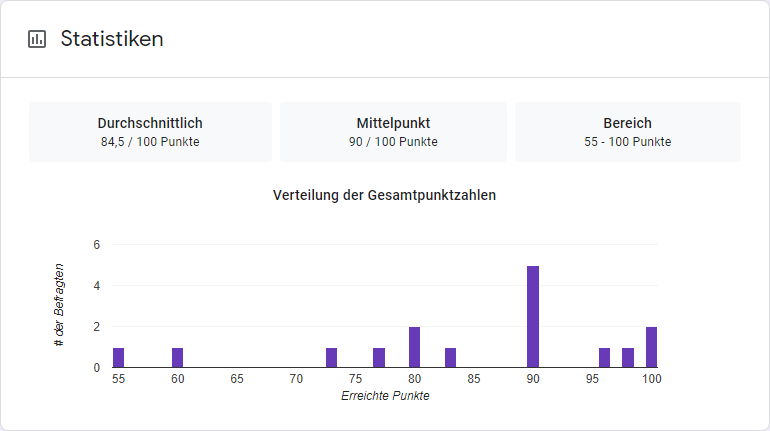Viewport: 770px width, 431px height.
Task: Click the bar at 60 points
Action: pyautogui.click(x=178, y=358)
